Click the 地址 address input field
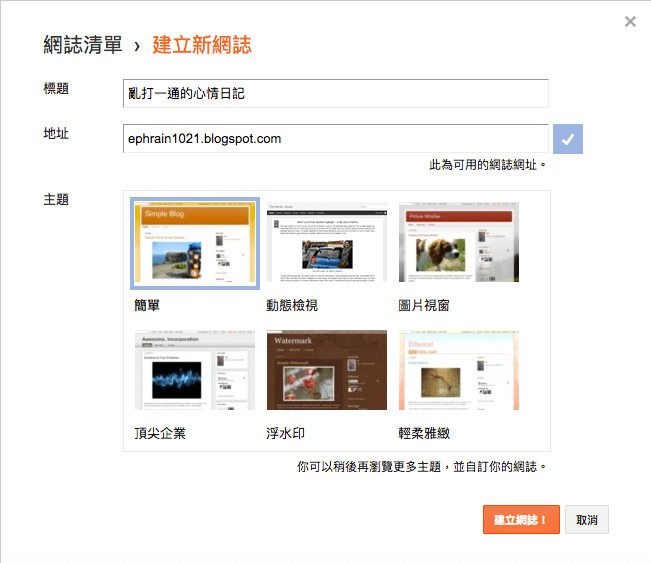This screenshot has height=563, width=651. tap(335, 139)
